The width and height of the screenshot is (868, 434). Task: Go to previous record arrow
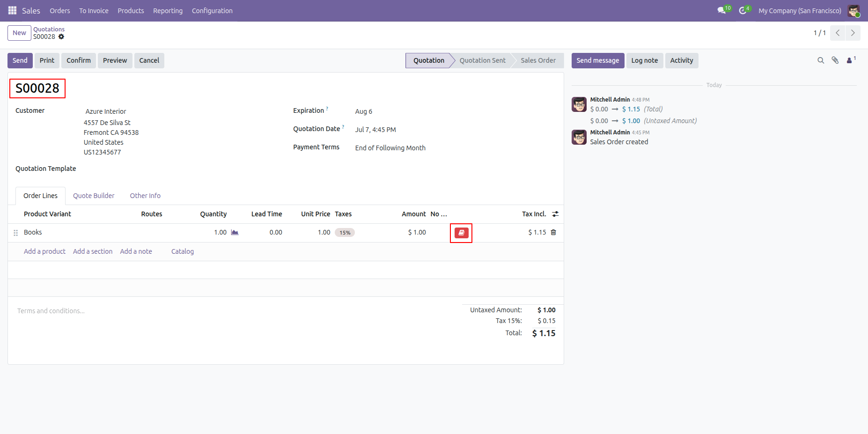(838, 33)
